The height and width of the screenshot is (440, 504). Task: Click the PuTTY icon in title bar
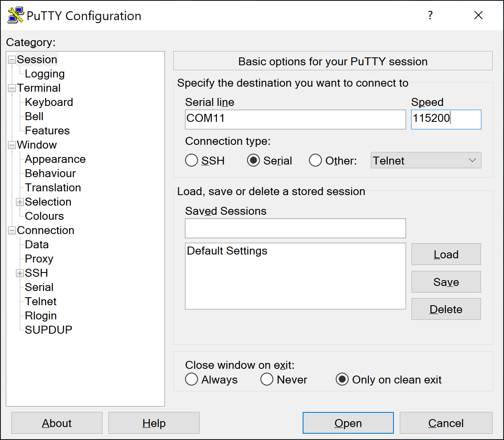15,15
